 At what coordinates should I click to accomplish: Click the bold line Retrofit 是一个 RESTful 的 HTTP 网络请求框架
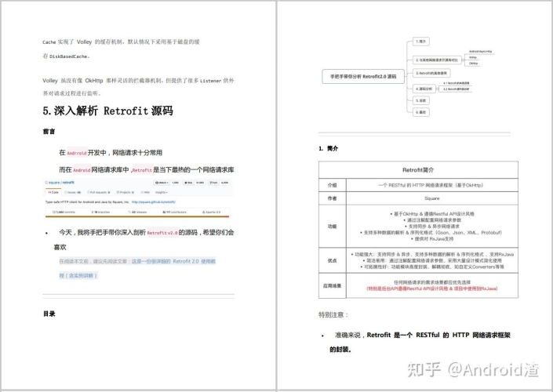click(438, 336)
